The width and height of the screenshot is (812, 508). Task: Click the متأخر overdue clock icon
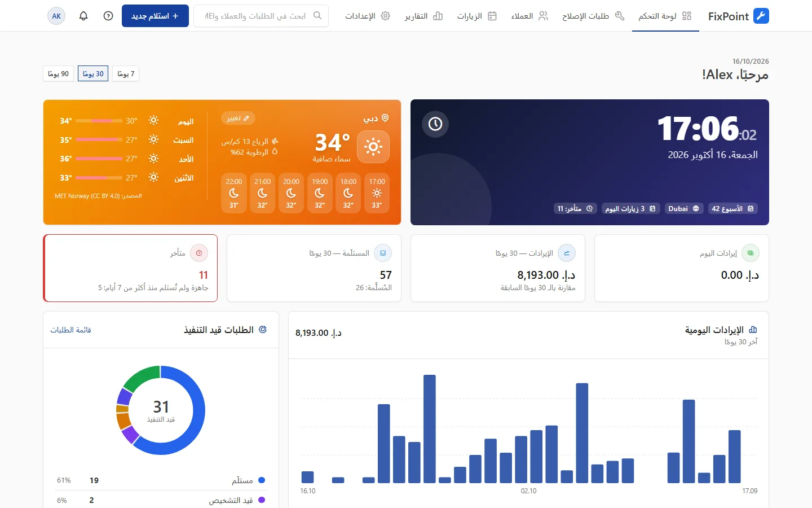pos(199,253)
